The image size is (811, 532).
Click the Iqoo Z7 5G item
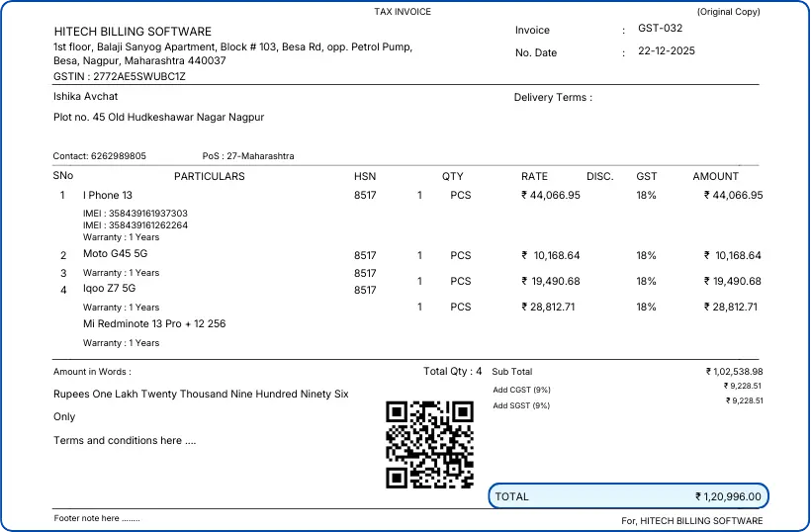coord(109,289)
